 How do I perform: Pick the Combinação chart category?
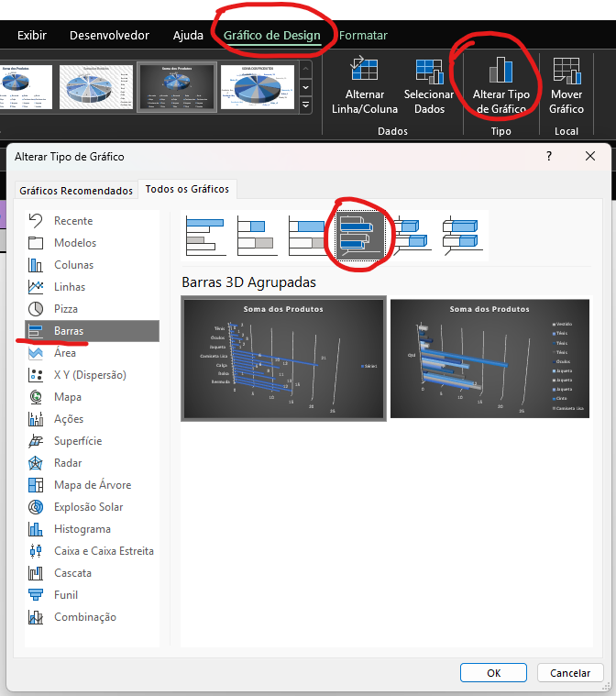[92, 617]
